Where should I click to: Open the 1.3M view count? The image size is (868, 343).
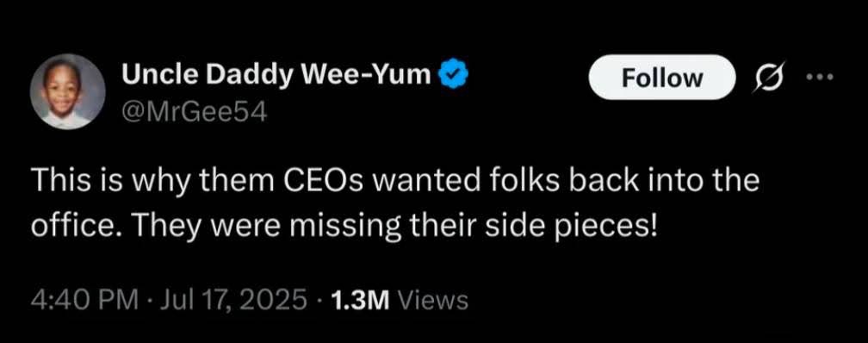coord(360,301)
